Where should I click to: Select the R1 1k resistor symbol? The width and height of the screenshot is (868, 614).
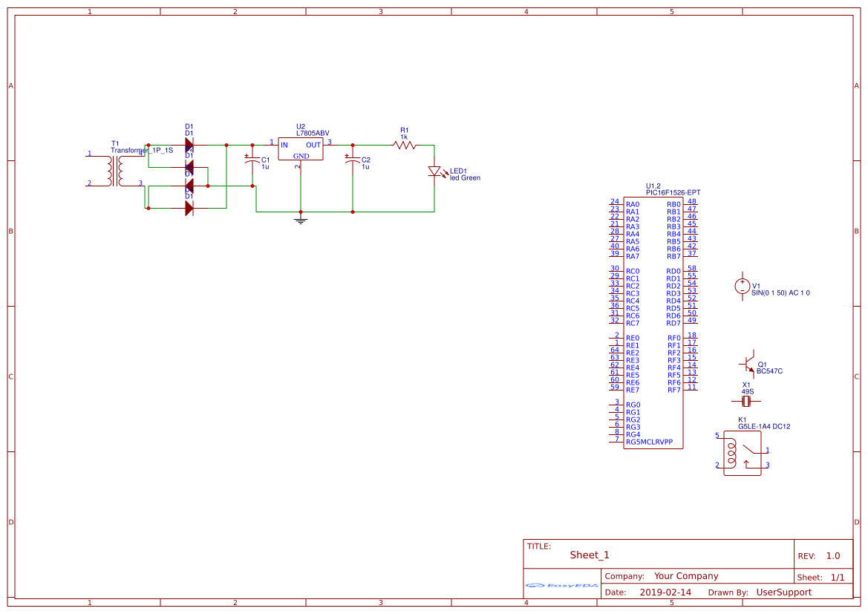click(x=405, y=146)
